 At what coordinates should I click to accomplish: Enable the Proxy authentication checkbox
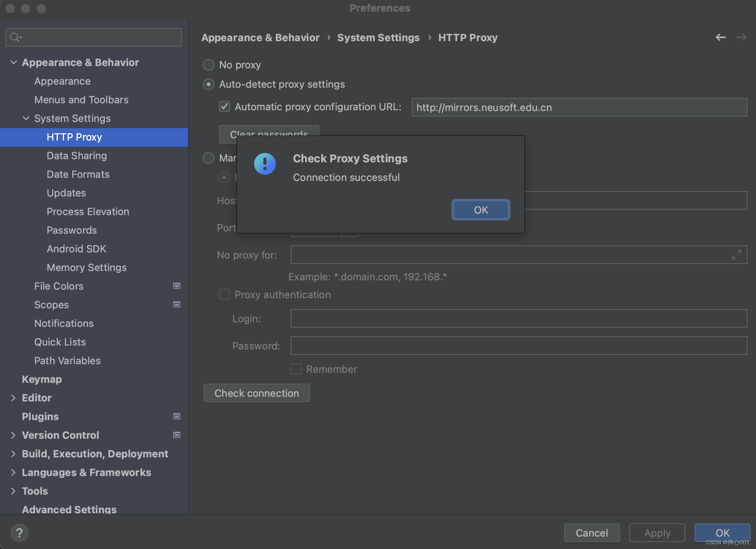tap(225, 294)
